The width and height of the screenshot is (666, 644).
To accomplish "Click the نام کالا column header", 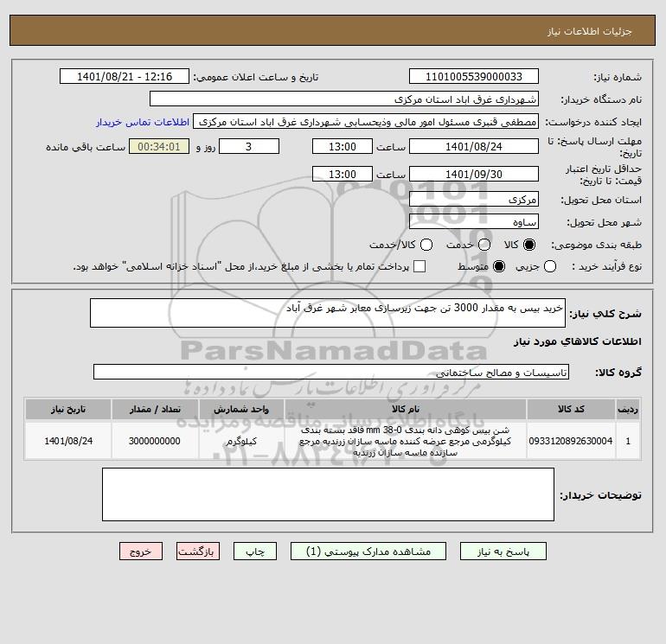I will [406, 409].
